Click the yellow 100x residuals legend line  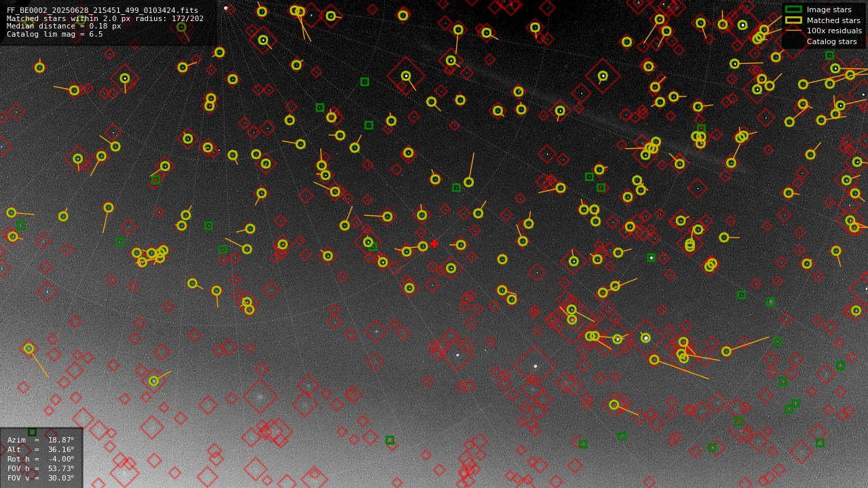pyautogui.click(x=793, y=31)
